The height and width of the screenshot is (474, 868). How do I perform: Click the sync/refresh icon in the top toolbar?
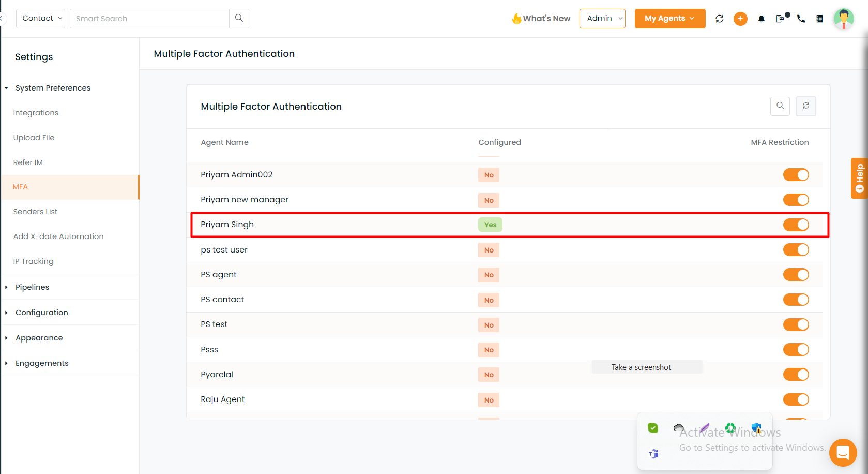719,18
